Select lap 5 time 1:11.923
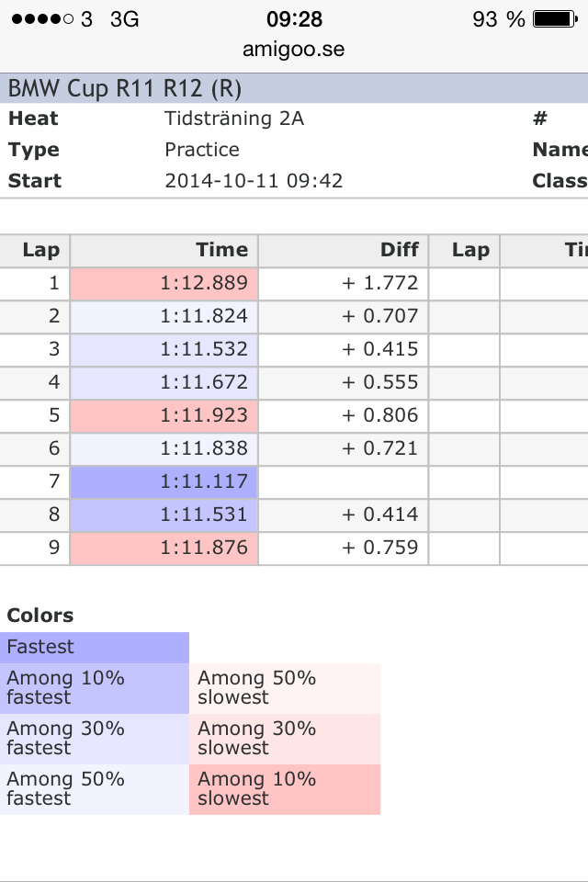 pos(164,415)
